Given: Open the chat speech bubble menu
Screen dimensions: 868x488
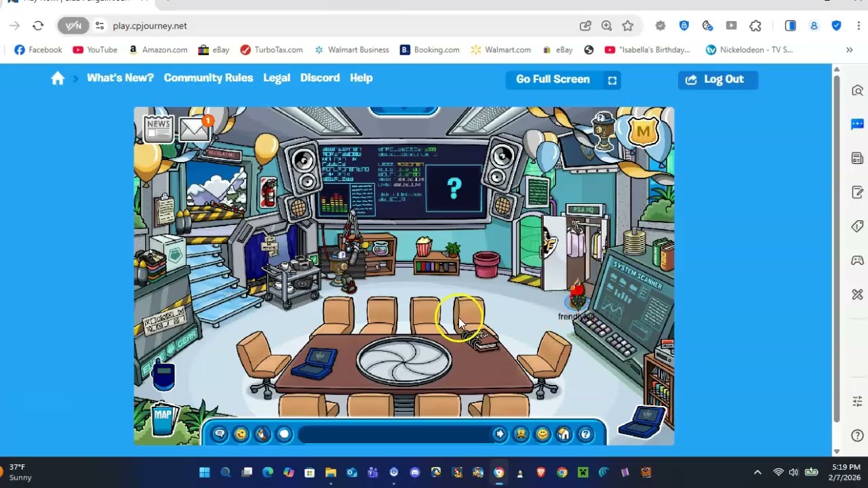Looking at the screenshot, I should click(x=219, y=434).
